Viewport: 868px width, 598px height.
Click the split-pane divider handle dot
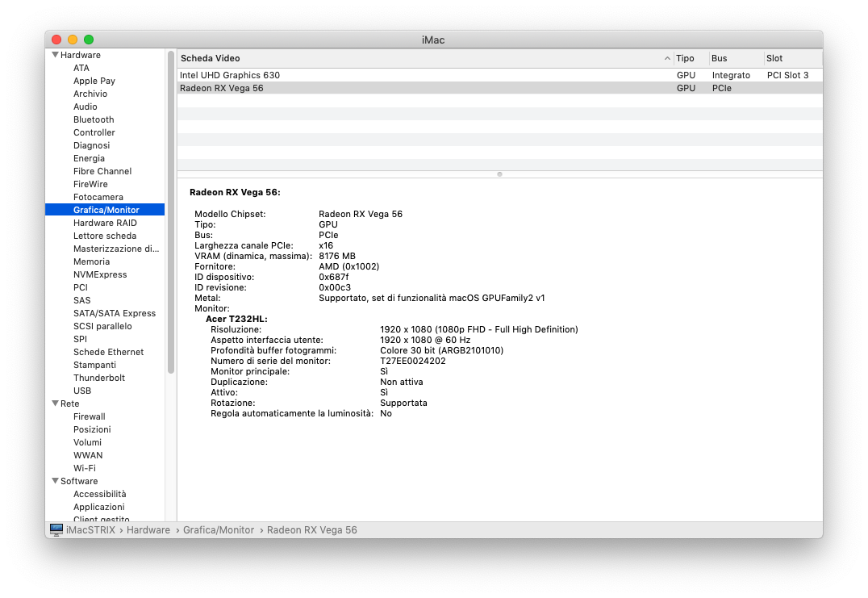[499, 174]
